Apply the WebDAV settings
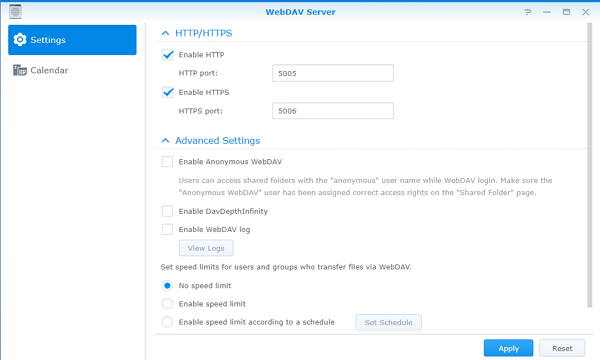Image resolution: width=600 pixels, height=360 pixels. click(508, 348)
